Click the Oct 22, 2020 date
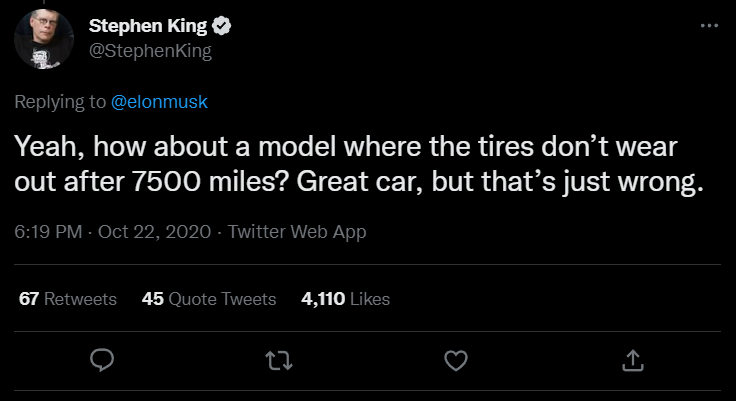 click(x=154, y=232)
